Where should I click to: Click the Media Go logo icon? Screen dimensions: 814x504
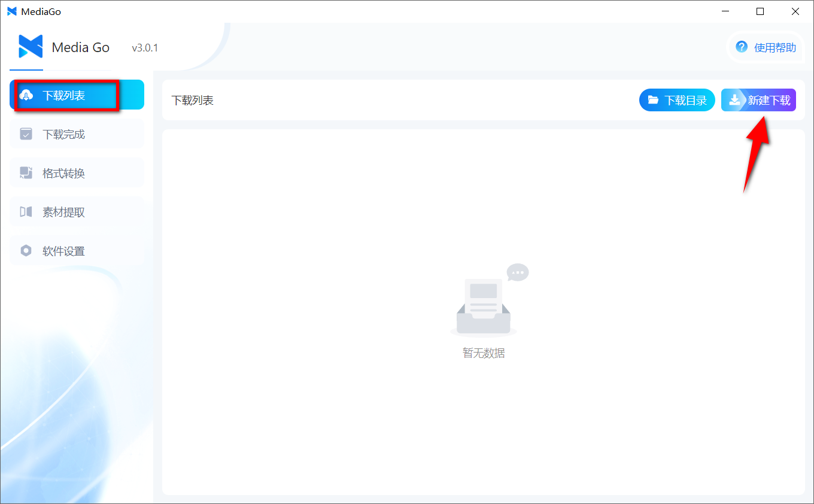tap(31, 47)
